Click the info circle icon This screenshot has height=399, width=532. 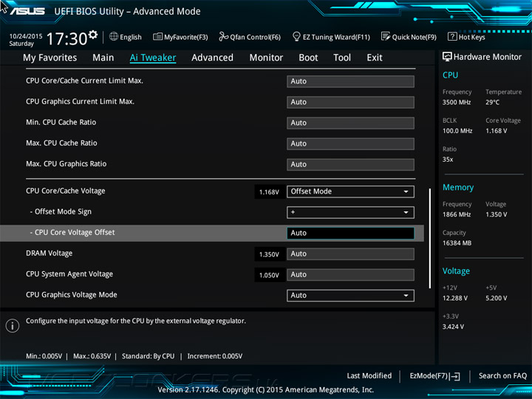[13, 326]
